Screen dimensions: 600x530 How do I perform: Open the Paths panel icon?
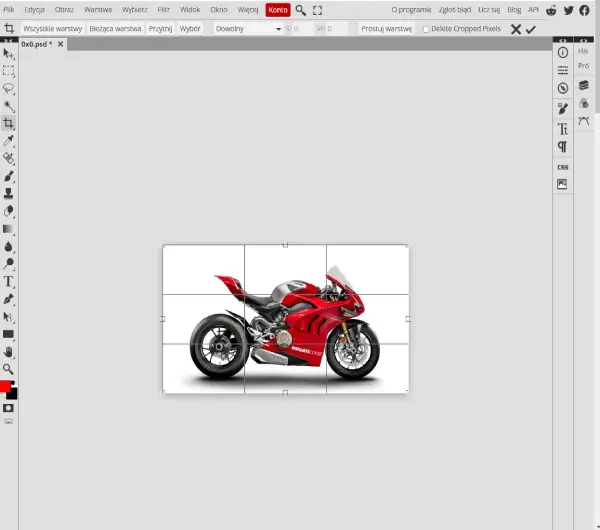coord(584,121)
